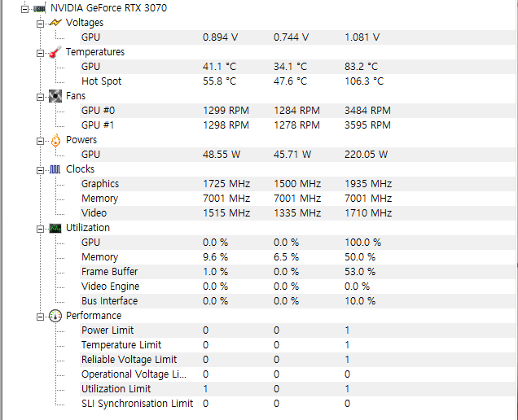This screenshot has height=420, width=518.
Task: Collapse the Voltages section
Action: click(x=40, y=24)
